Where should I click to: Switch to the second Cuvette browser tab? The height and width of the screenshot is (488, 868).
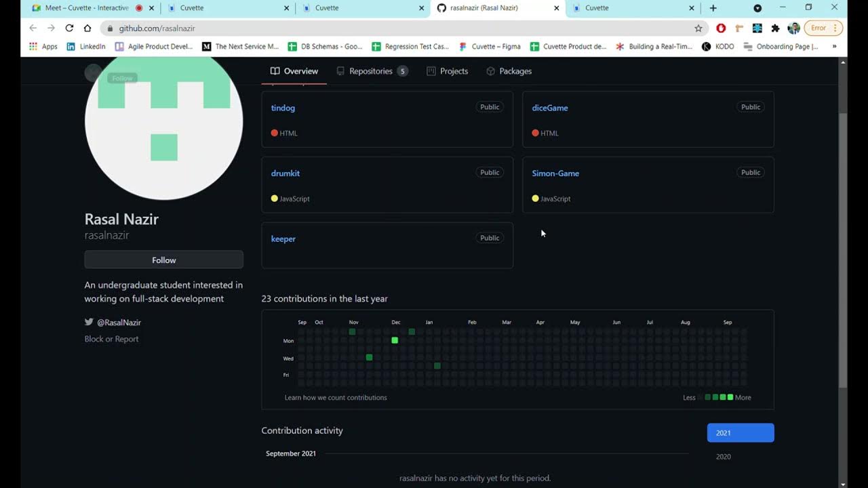point(362,8)
